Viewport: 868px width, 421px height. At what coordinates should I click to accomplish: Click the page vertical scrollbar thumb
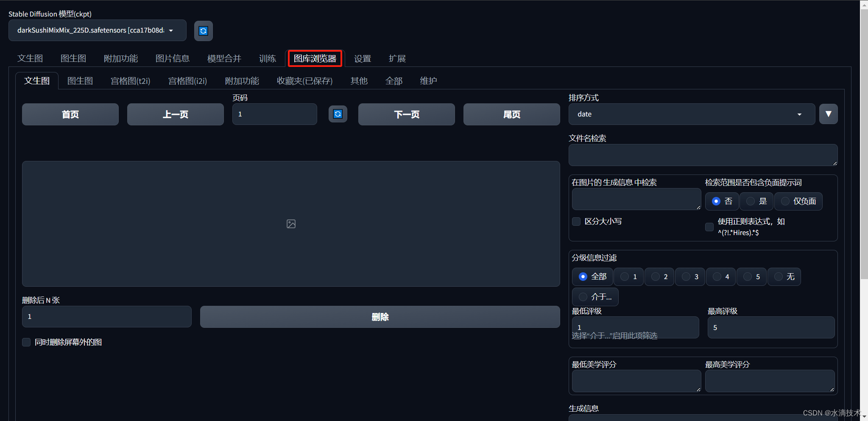(864, 144)
